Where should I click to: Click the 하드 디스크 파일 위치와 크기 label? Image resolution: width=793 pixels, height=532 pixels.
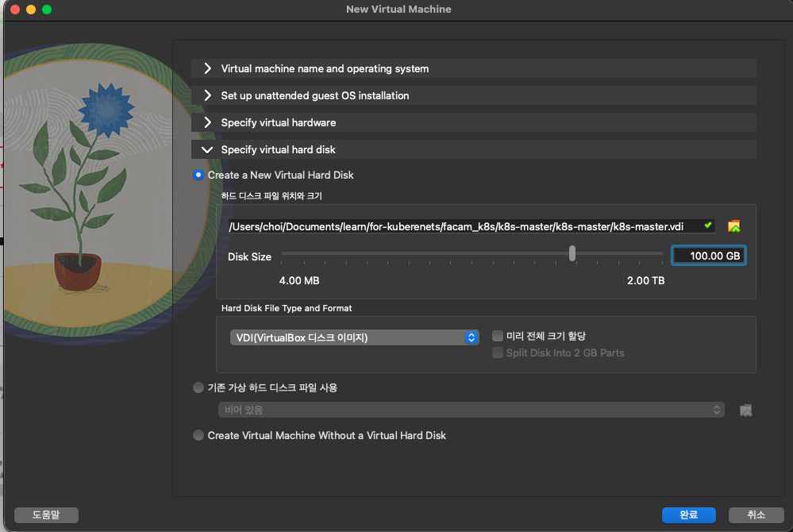(x=271, y=195)
